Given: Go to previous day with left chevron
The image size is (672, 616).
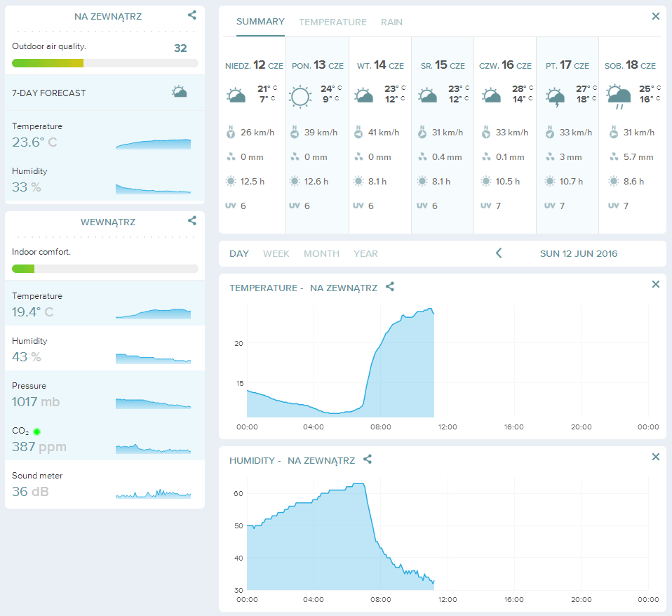Looking at the screenshot, I should tap(499, 253).
